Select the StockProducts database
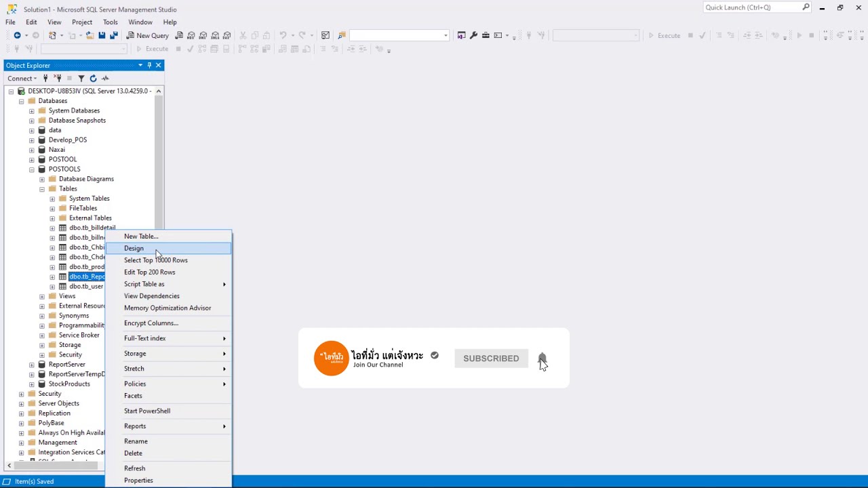Viewport: 868px width, 488px height. (x=69, y=384)
